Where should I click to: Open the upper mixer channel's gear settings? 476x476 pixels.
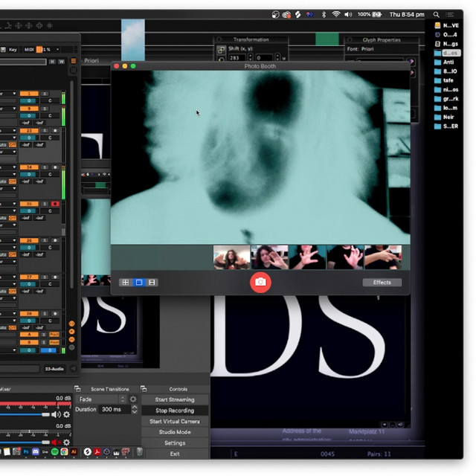(x=66, y=414)
